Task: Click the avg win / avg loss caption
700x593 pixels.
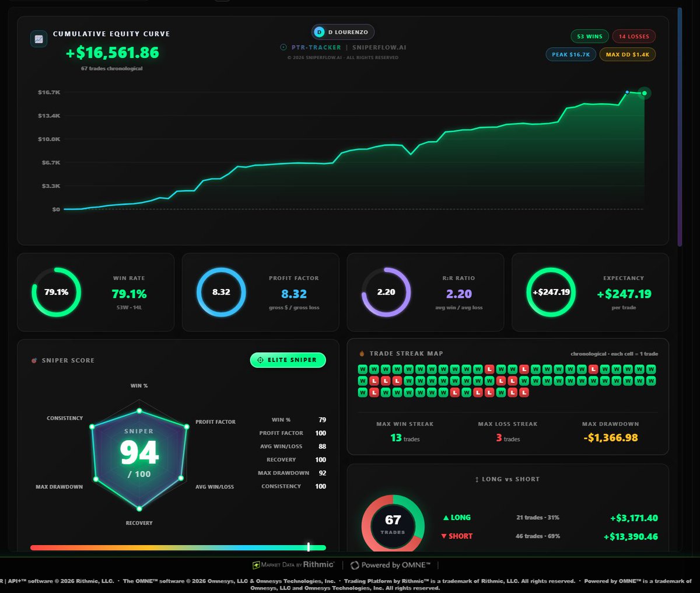Action: tap(459, 307)
